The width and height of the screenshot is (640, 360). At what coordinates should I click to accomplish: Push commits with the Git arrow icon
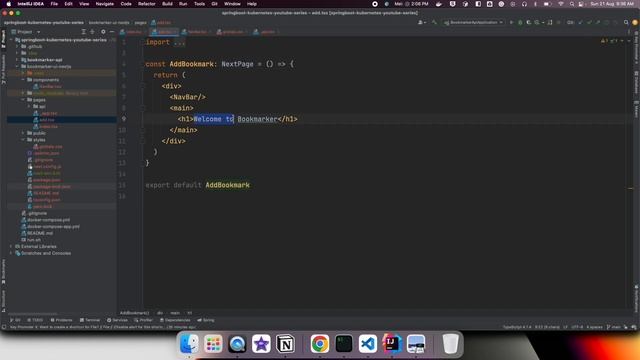pos(598,22)
